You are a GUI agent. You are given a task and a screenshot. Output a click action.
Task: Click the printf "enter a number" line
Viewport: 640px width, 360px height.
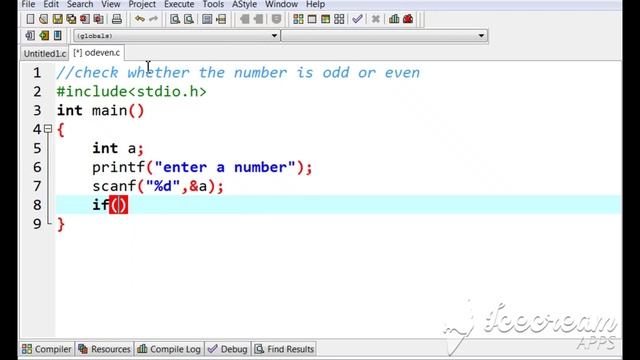tap(202, 167)
